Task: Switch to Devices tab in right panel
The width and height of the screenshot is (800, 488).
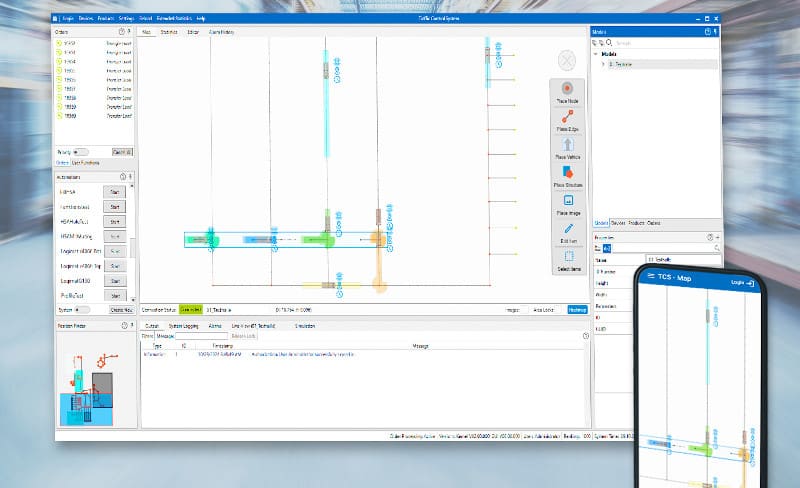Action: click(x=618, y=222)
